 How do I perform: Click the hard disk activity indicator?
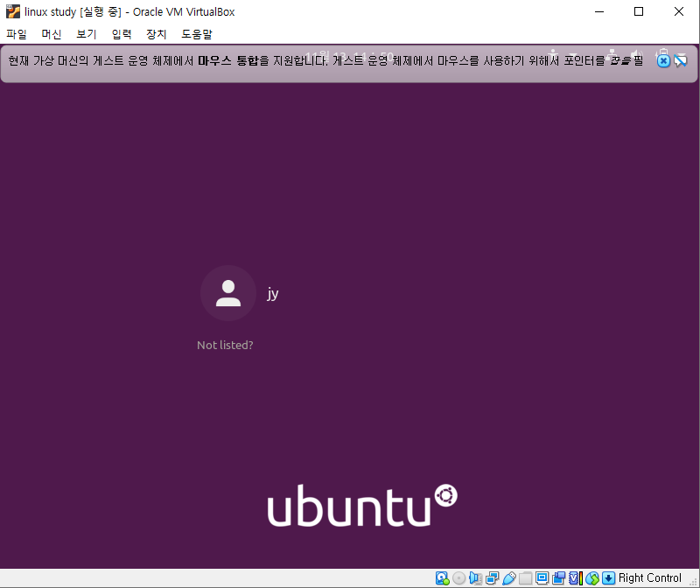442,578
